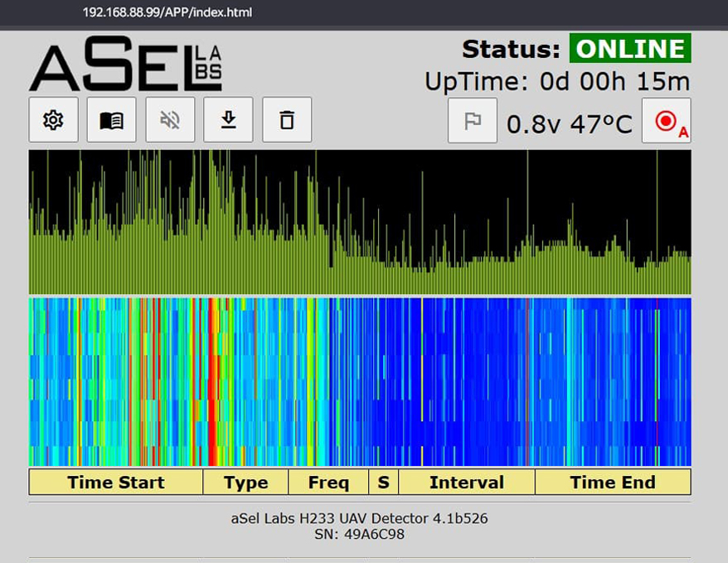Screen dimensions: 728x563
Task: Select the Type column header
Action: tap(245, 483)
